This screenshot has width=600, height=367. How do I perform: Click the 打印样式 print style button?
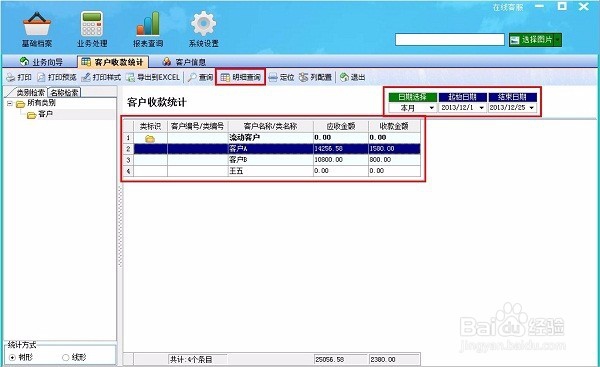pyautogui.click(x=101, y=77)
